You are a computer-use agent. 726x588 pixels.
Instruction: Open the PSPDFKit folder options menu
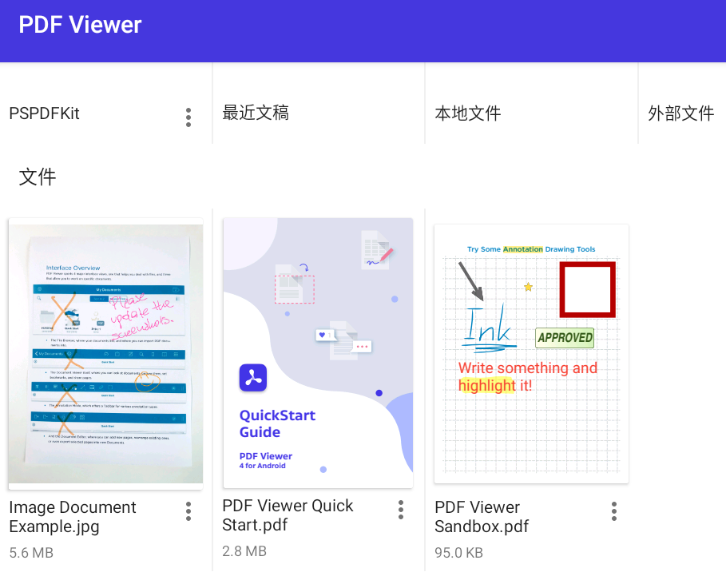coord(188,117)
